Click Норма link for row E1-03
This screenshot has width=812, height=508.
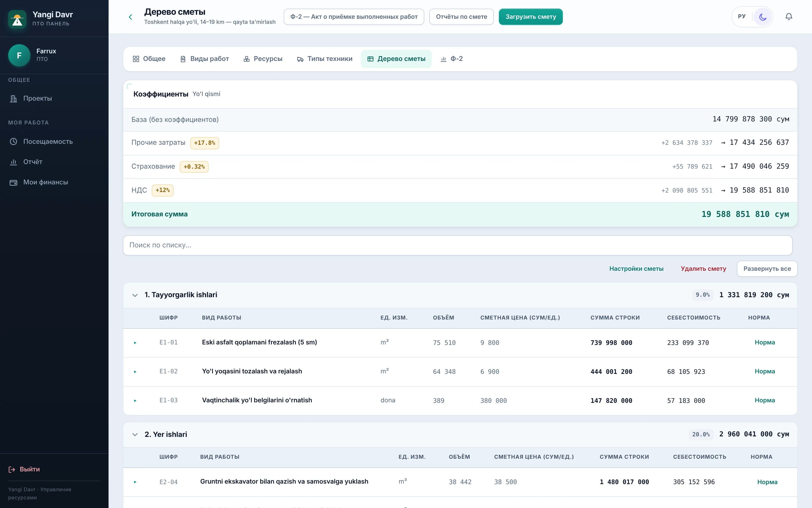pyautogui.click(x=765, y=400)
